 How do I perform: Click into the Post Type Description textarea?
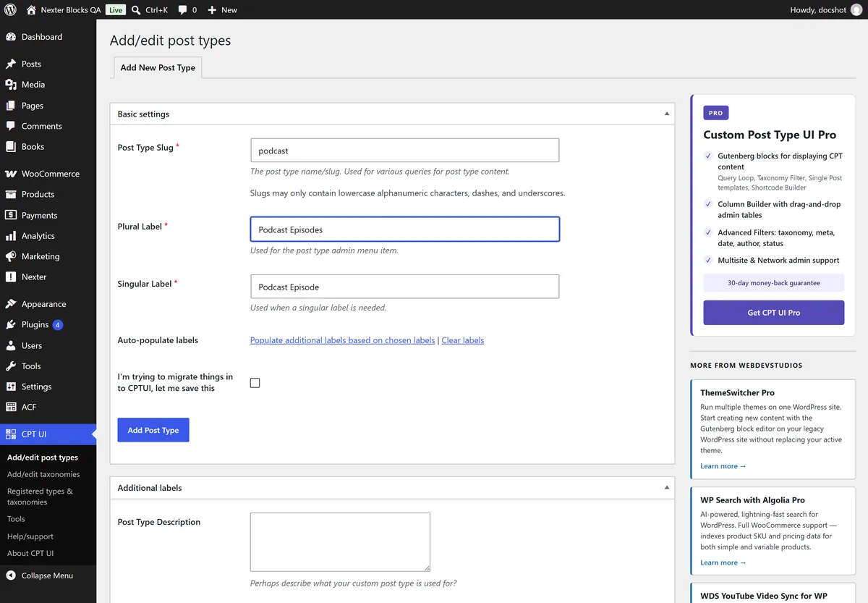click(340, 542)
